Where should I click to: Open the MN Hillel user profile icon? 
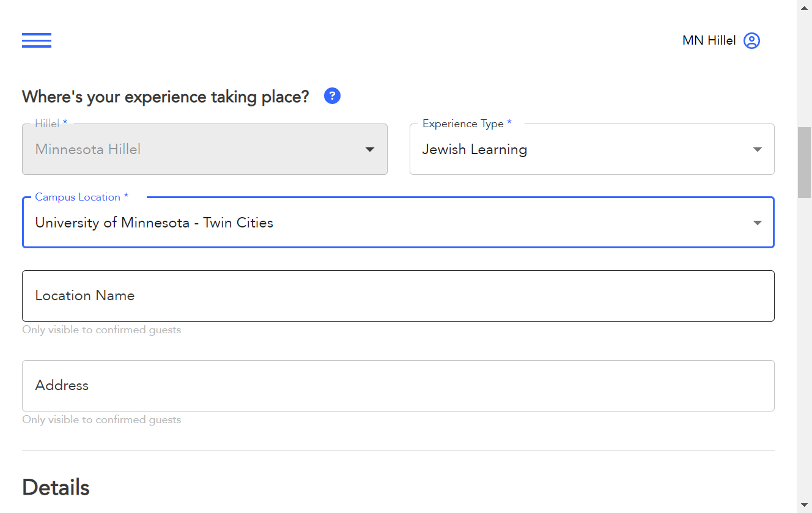pyautogui.click(x=751, y=41)
